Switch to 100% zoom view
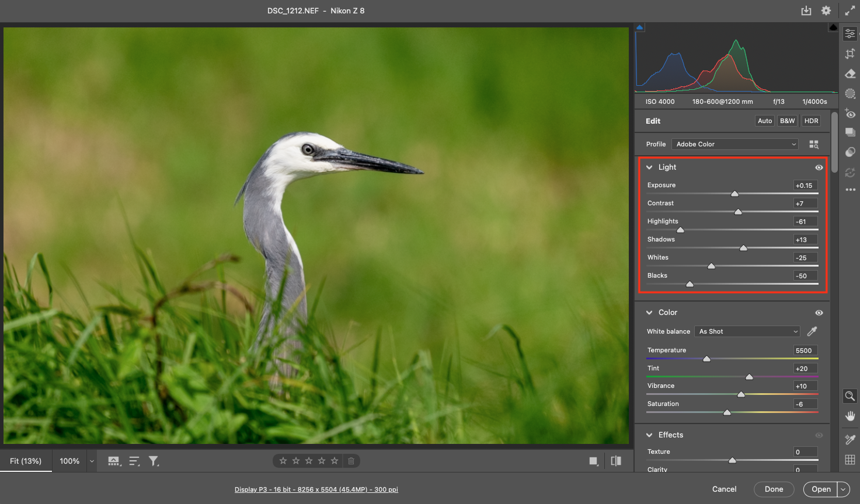 click(x=69, y=461)
